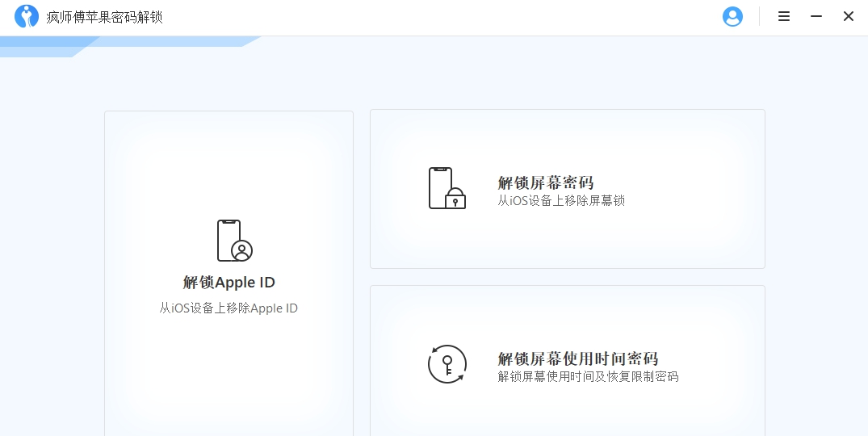868x436 pixels.
Task: Click the app logo icon
Action: click(x=26, y=17)
